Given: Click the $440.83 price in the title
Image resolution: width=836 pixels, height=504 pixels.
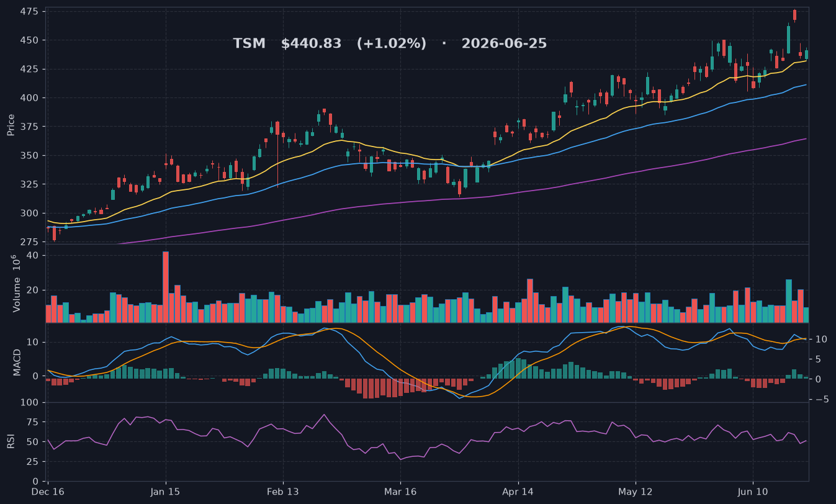Looking at the screenshot, I should click(x=311, y=43).
